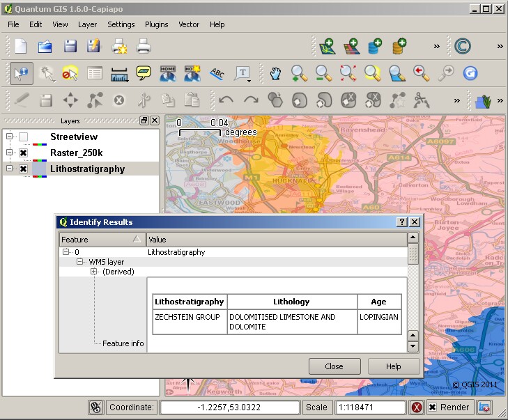508x420 pixels.
Task: Select the Text Annotation tool
Action: 243,74
